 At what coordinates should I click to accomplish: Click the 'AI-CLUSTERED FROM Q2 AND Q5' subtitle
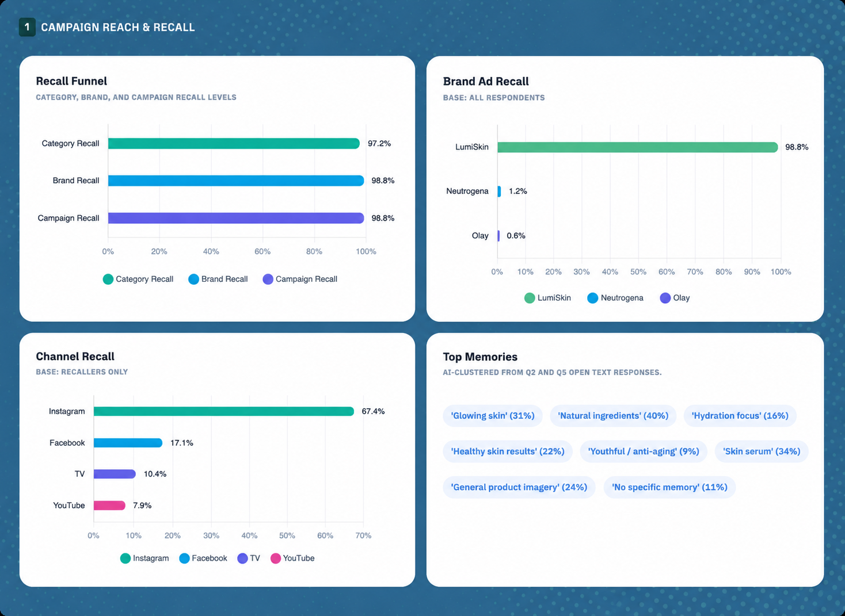click(552, 373)
